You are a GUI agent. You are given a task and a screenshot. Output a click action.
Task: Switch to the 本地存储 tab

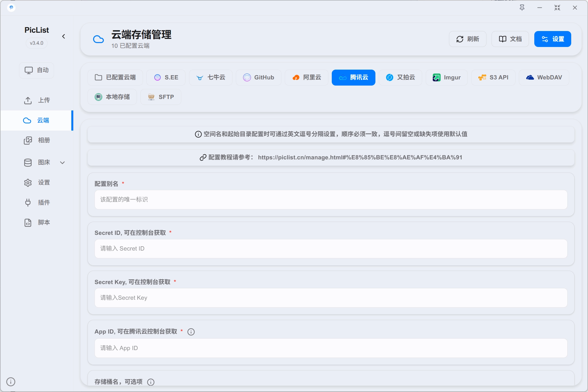click(112, 97)
